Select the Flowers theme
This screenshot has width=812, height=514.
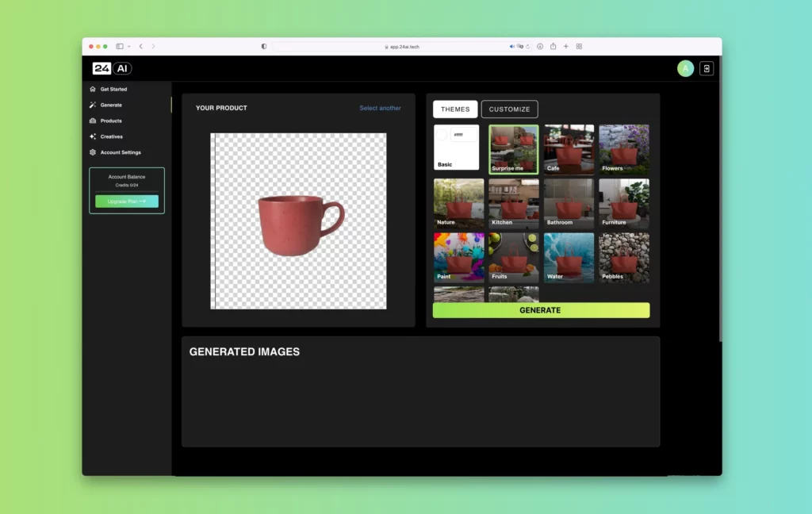624,149
